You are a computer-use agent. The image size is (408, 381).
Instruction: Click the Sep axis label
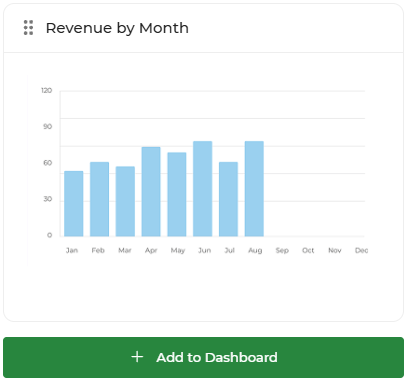(282, 251)
